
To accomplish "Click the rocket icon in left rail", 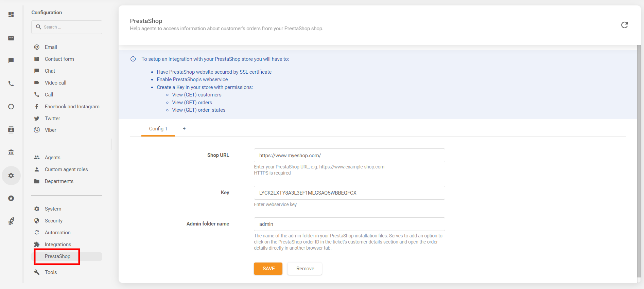I will 11,221.
